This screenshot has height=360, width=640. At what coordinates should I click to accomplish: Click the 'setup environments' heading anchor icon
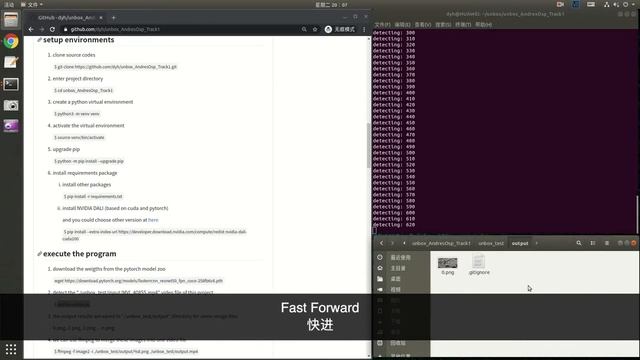40,40
